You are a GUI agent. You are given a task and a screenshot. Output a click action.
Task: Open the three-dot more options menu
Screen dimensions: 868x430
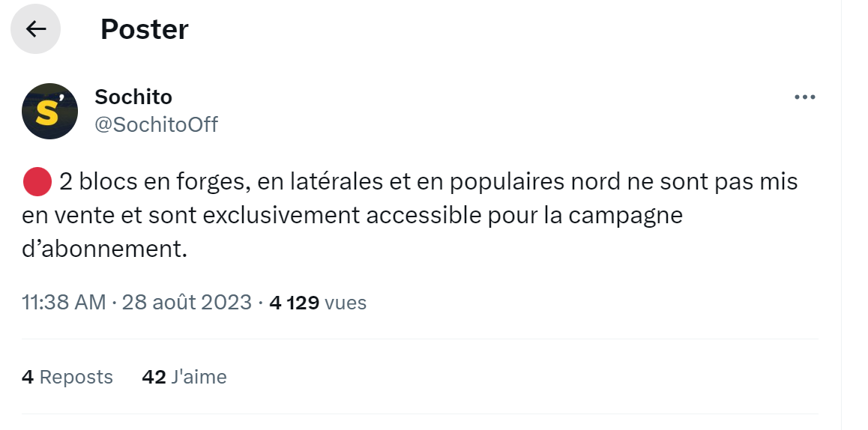[x=804, y=97]
